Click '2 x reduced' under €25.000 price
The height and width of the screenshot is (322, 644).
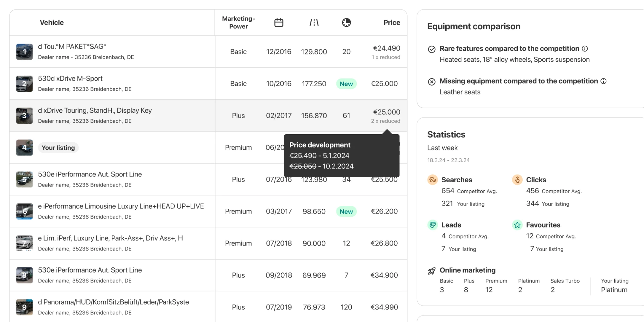(x=385, y=121)
